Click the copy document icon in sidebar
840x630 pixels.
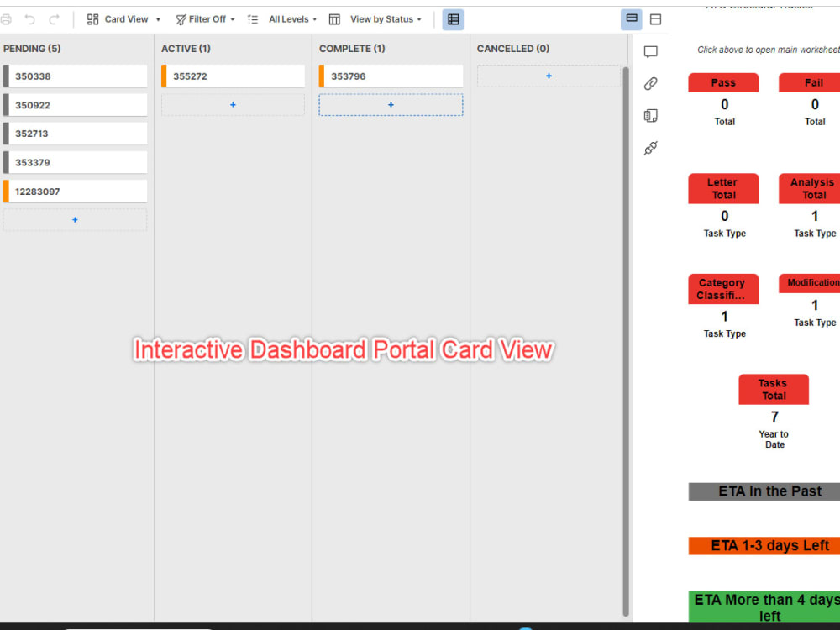650,115
